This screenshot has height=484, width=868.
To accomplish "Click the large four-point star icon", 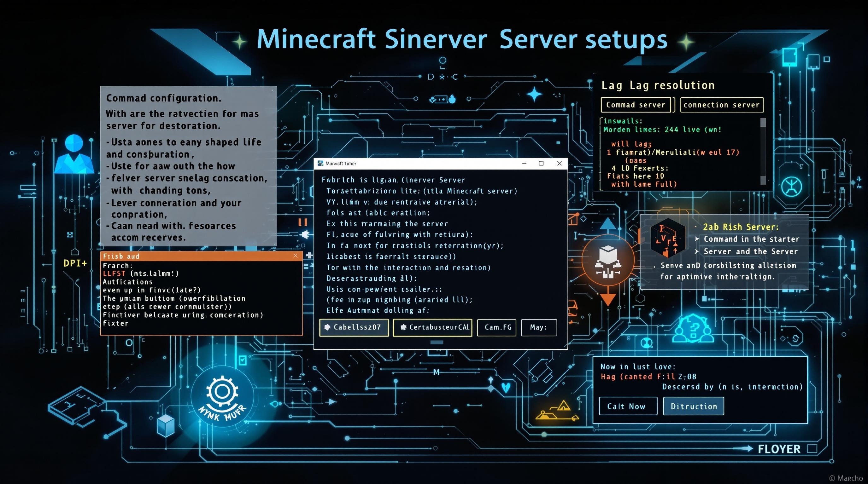I will (x=534, y=94).
